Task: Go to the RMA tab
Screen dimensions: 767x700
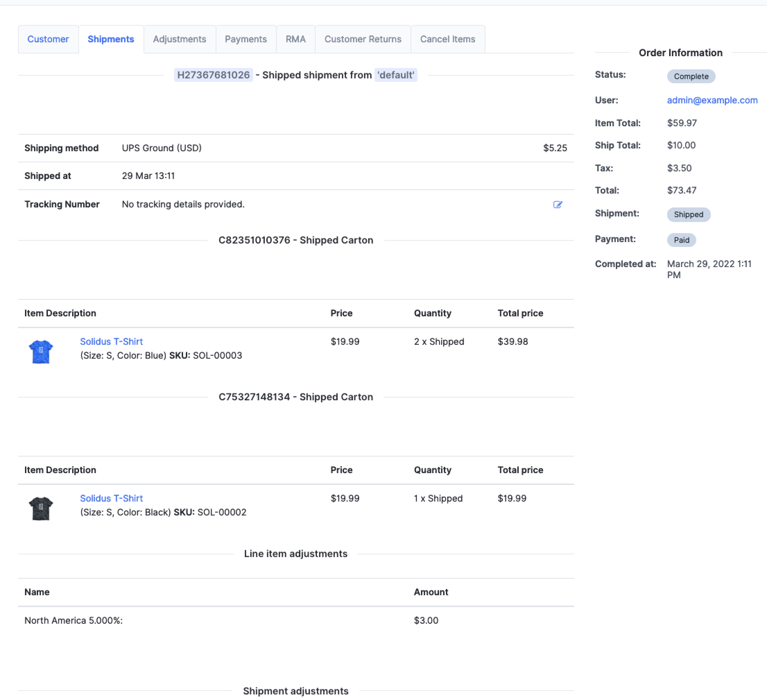Action: click(296, 39)
